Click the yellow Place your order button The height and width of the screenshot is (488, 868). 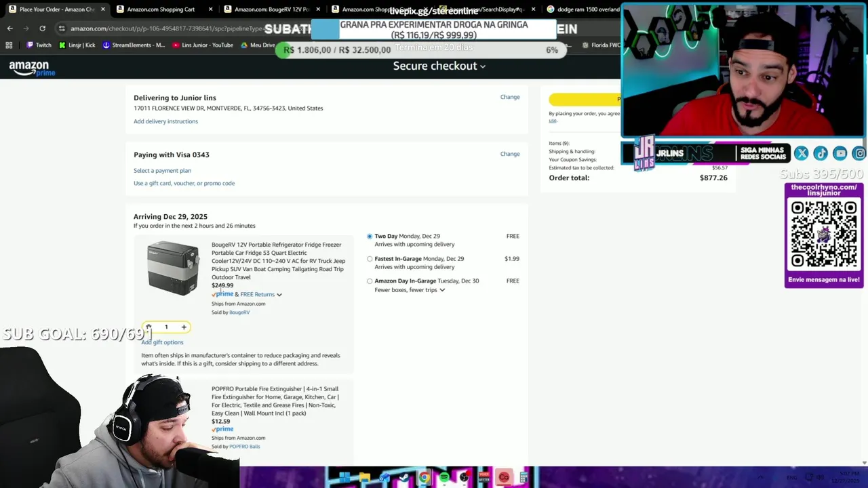[585, 100]
